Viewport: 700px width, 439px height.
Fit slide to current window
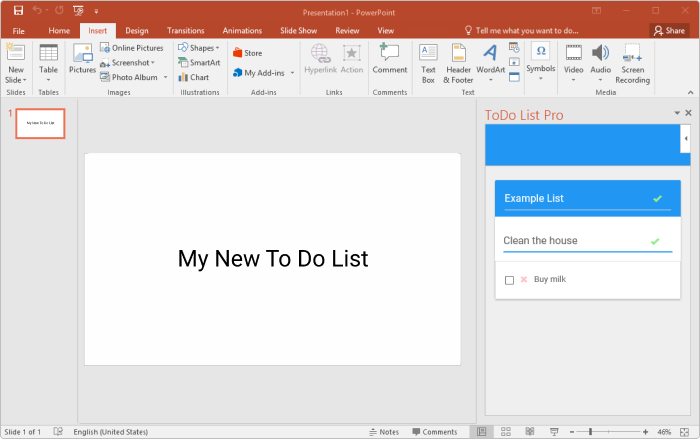(x=684, y=432)
